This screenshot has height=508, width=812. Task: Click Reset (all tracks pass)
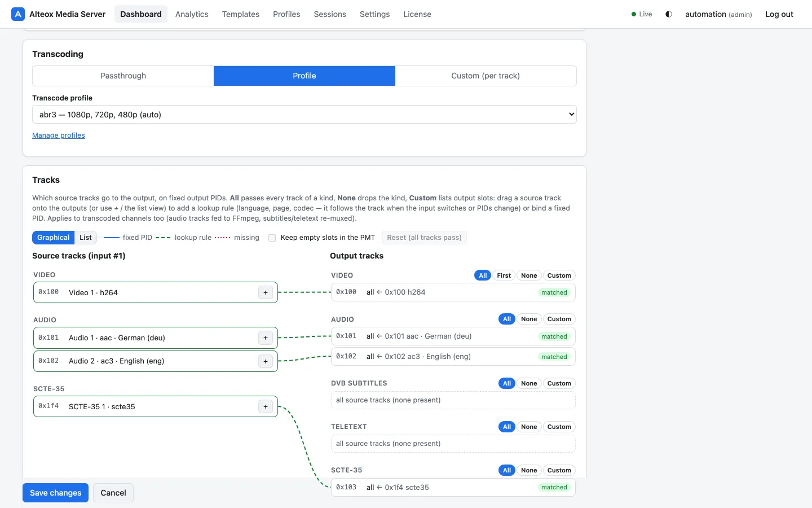pyautogui.click(x=424, y=238)
